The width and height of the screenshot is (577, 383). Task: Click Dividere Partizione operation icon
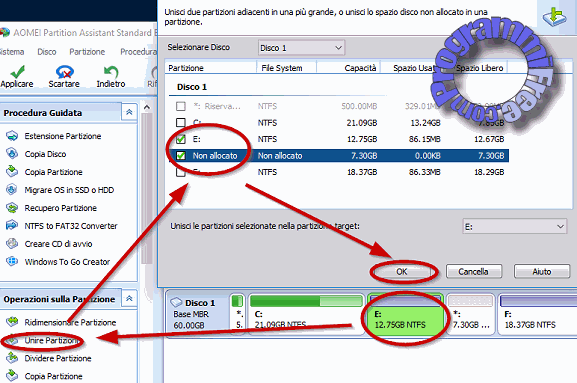pos(12,358)
